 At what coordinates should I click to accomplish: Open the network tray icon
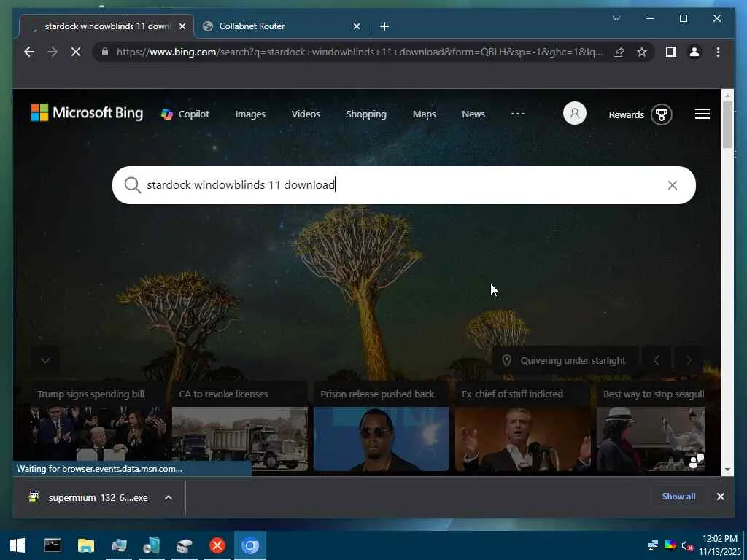[653, 545]
